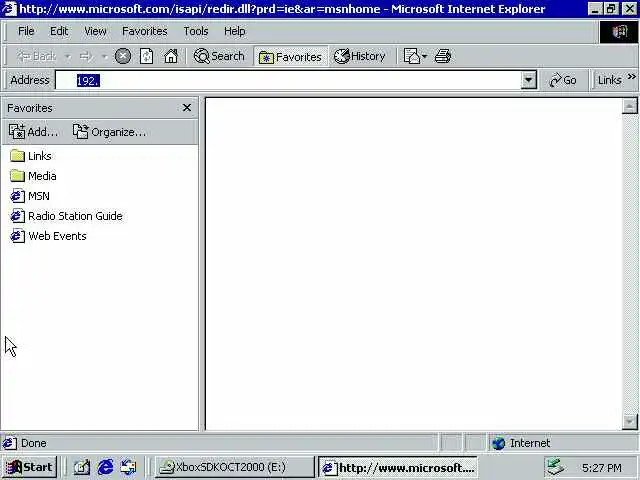This screenshot has height=480, width=640.
Task: Click the Go button
Action: [563, 80]
